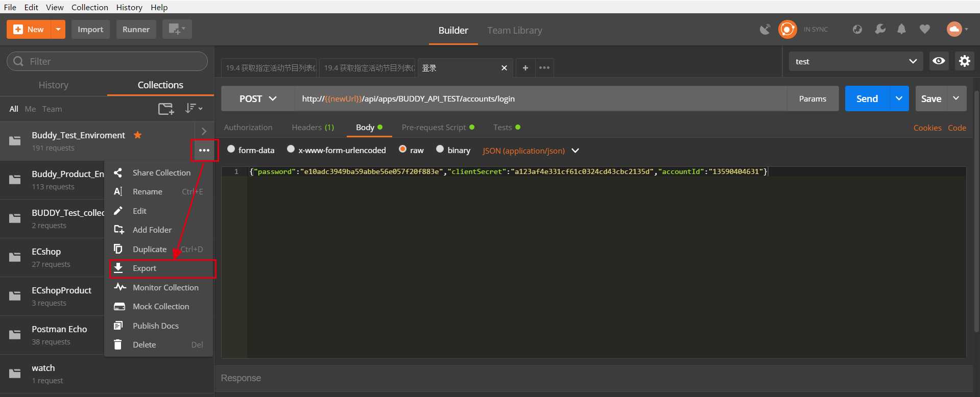Click the Publish Docs document icon
This screenshot has width=980, height=397.
point(118,326)
